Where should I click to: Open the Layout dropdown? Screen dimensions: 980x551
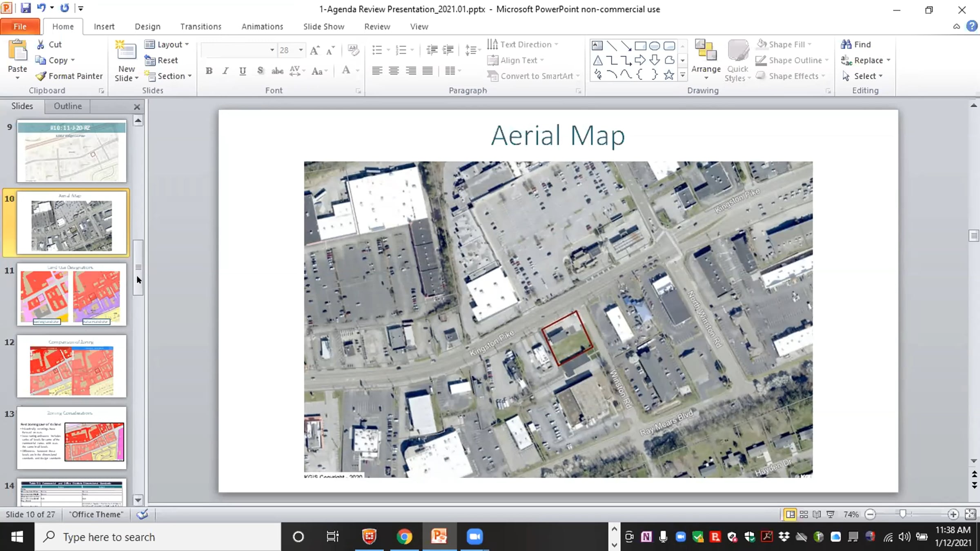click(x=167, y=44)
